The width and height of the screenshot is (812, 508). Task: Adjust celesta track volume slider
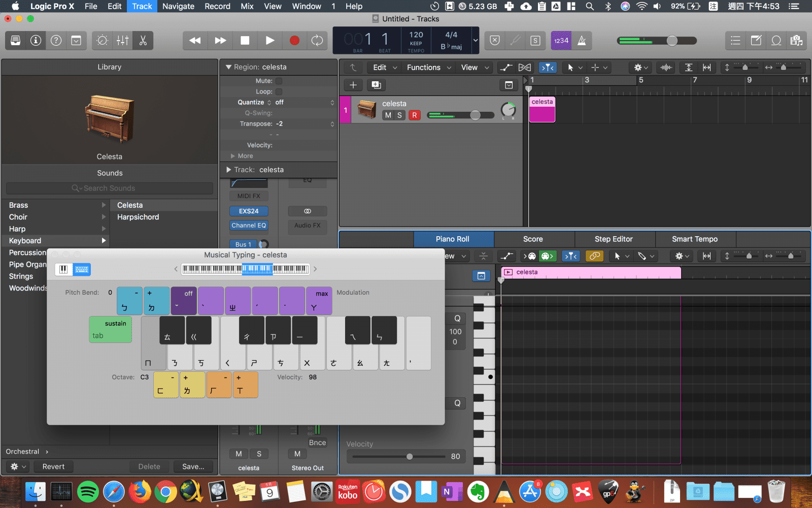(475, 115)
